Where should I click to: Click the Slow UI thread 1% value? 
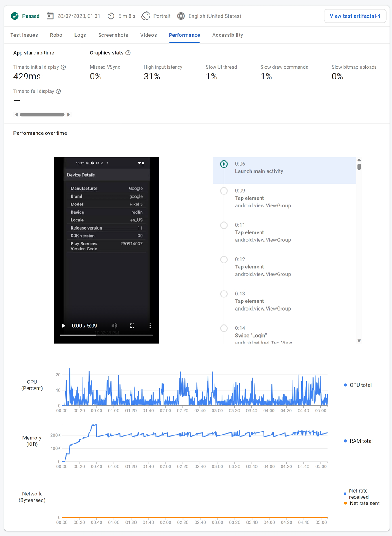[212, 77]
